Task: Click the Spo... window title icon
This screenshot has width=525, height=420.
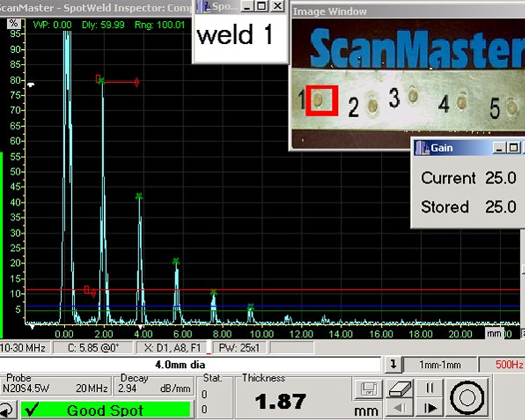Action: 203,7
